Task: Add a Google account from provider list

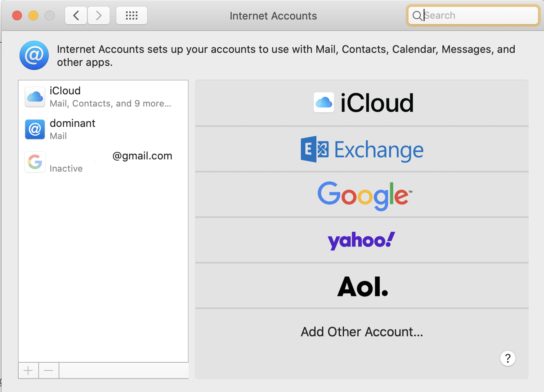Action: pos(362,195)
